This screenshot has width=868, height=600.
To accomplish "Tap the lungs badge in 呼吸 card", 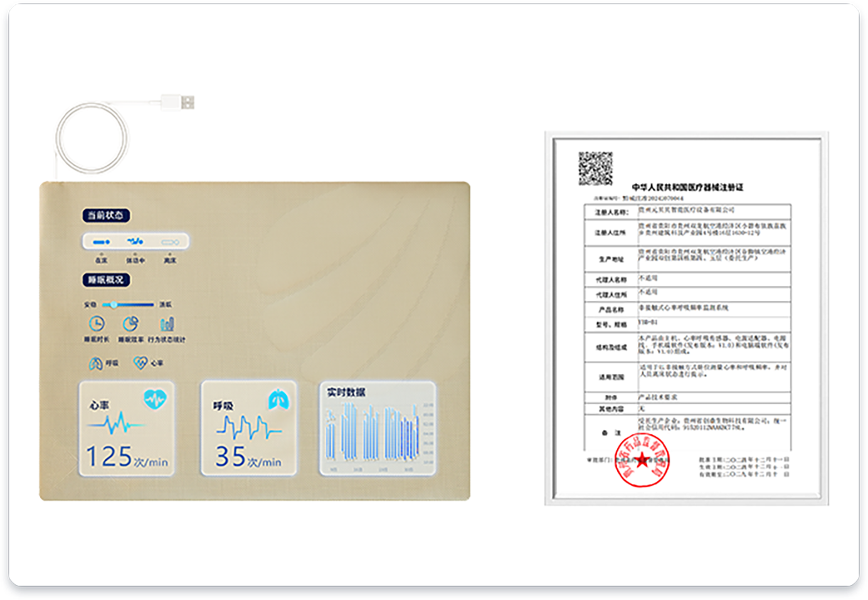I will 279,399.
